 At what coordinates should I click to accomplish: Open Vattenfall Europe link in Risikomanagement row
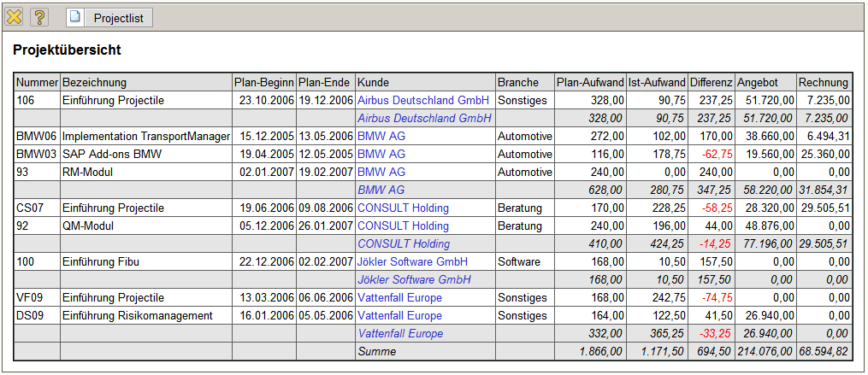pos(399,315)
